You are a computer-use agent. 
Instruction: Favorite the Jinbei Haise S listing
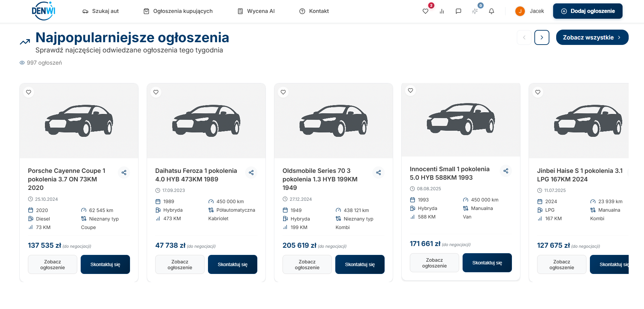coord(538,92)
